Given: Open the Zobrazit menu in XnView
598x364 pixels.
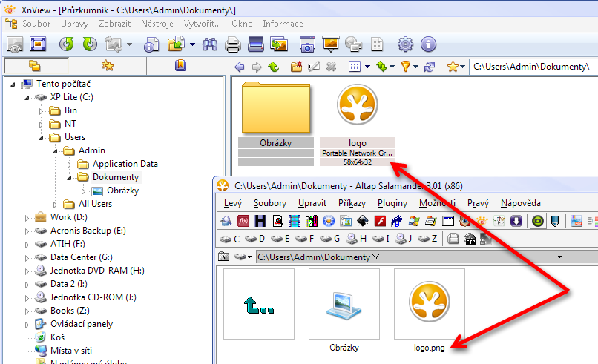Looking at the screenshot, I should click(x=114, y=24).
